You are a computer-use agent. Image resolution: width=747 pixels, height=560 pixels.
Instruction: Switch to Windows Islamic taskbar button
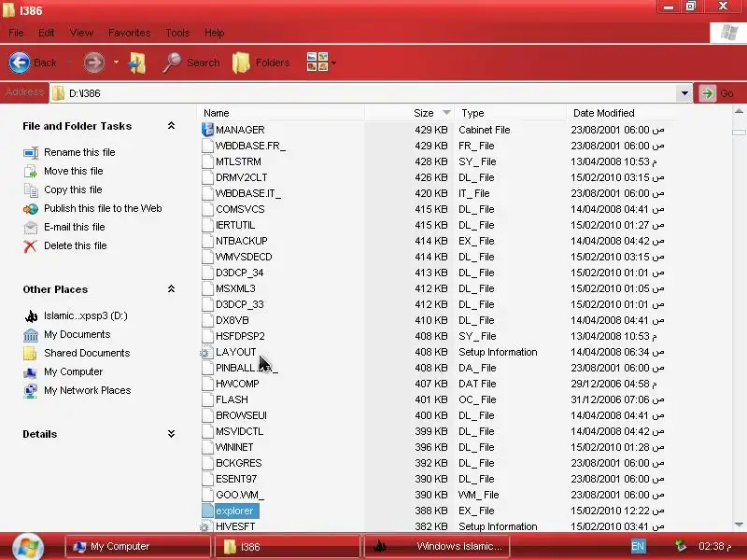click(437, 547)
